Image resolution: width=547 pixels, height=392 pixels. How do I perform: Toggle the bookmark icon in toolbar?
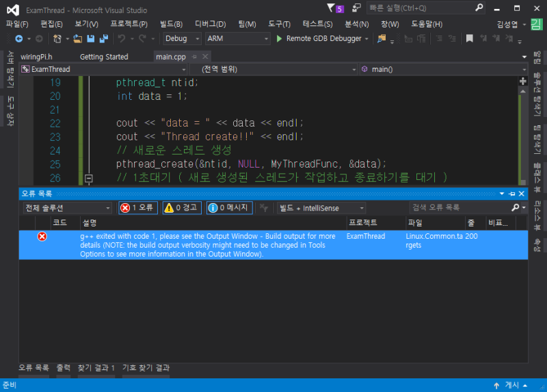pyautogui.click(x=470, y=39)
